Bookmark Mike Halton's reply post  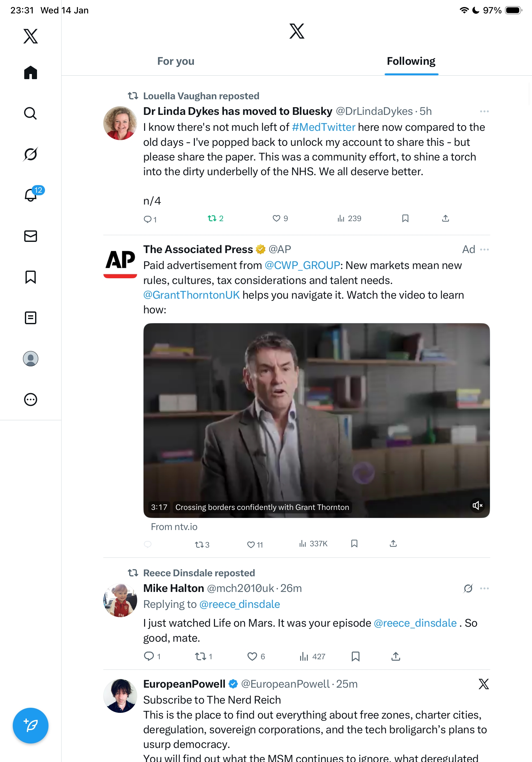(x=355, y=656)
